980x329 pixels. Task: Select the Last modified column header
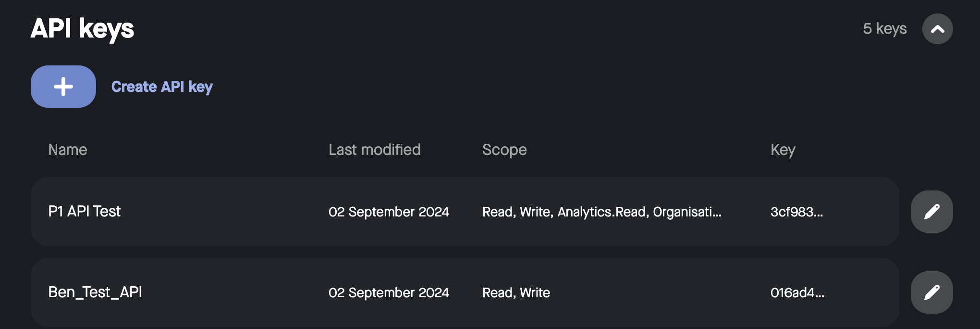tap(375, 150)
